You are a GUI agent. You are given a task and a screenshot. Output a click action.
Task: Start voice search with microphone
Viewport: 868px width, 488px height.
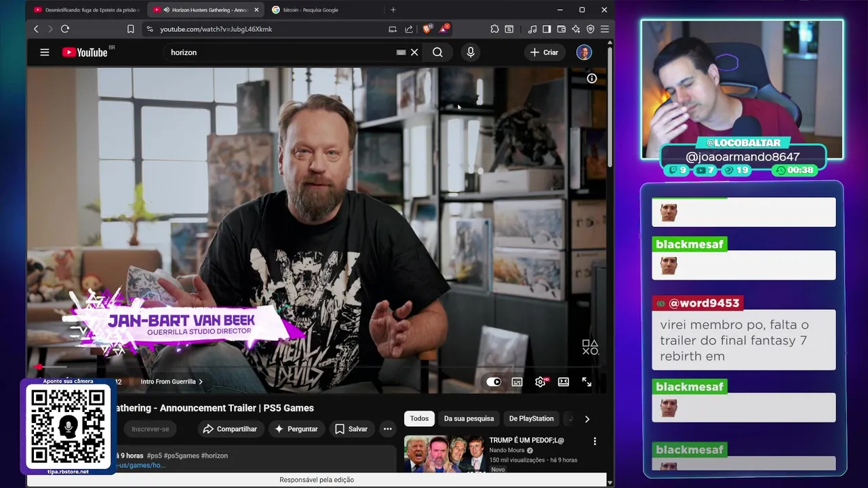click(x=471, y=52)
